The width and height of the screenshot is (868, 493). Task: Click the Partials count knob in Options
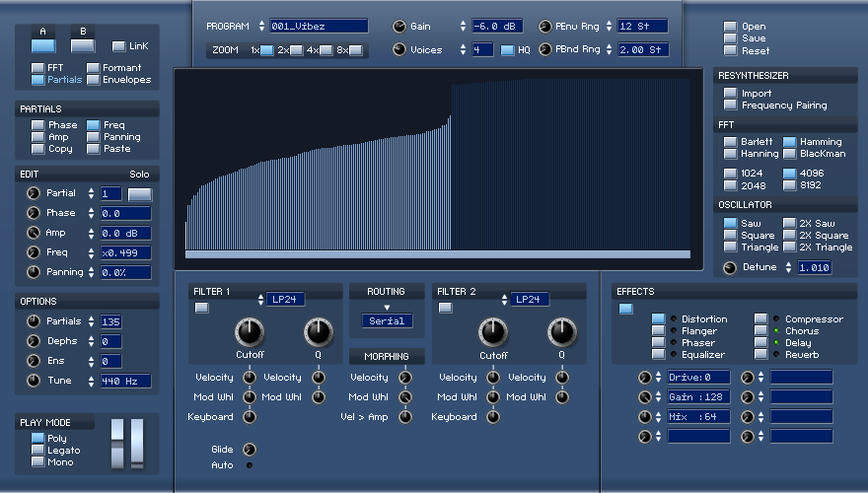(34, 320)
